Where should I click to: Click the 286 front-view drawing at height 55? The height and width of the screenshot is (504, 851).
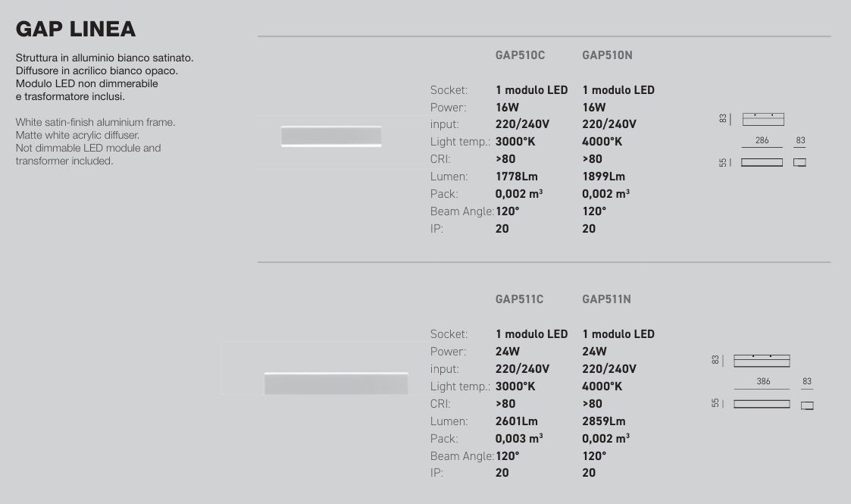(x=762, y=162)
